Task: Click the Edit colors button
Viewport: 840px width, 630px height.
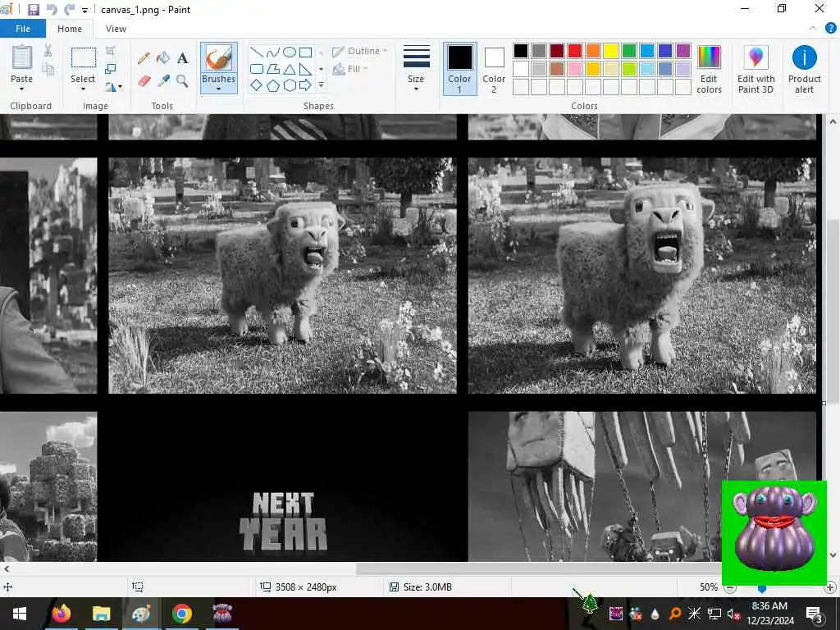Action: (x=709, y=69)
